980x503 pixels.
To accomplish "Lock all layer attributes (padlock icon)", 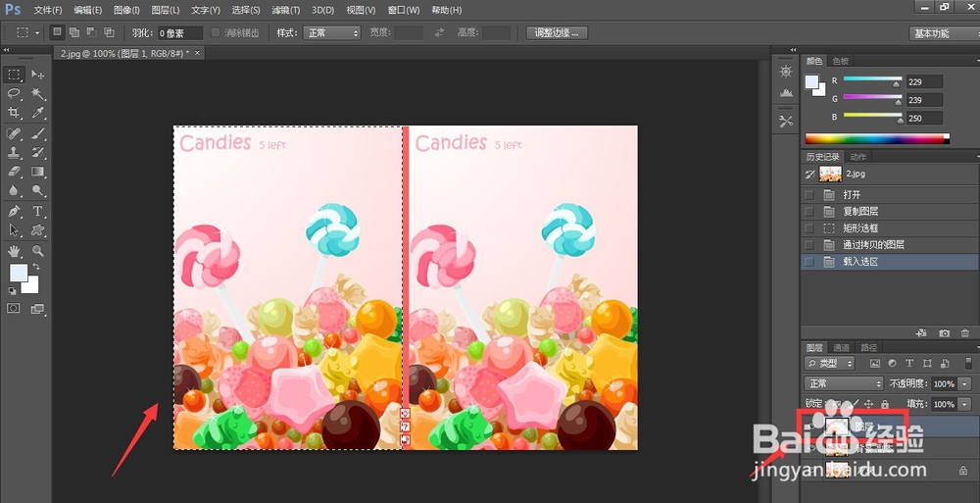I will click(x=884, y=404).
